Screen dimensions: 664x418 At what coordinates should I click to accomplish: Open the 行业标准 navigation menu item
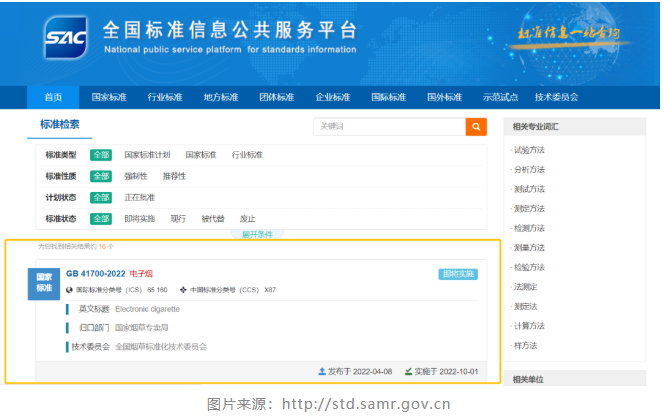[165, 97]
